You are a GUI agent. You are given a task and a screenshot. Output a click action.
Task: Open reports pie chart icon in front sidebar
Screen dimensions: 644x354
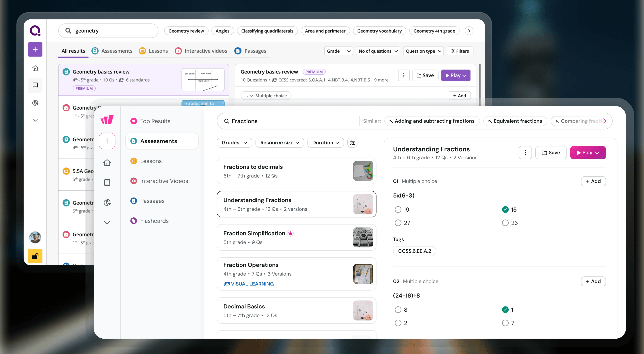click(x=107, y=202)
